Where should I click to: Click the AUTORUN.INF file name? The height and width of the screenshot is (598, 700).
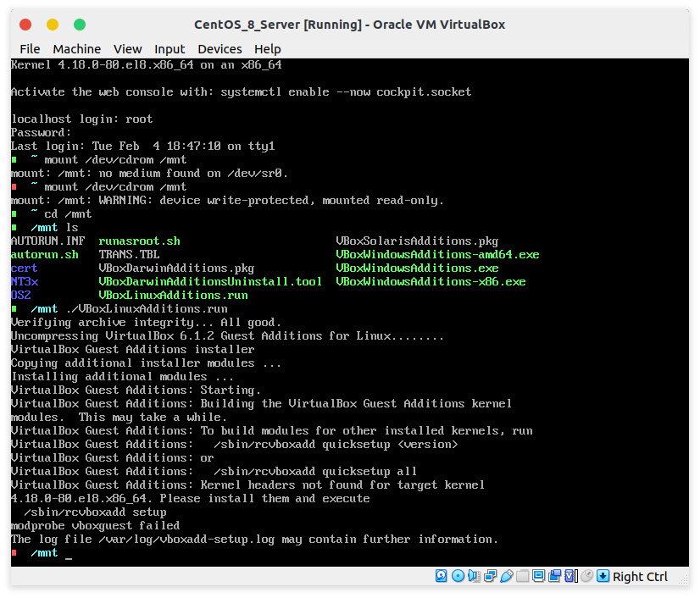click(x=47, y=241)
